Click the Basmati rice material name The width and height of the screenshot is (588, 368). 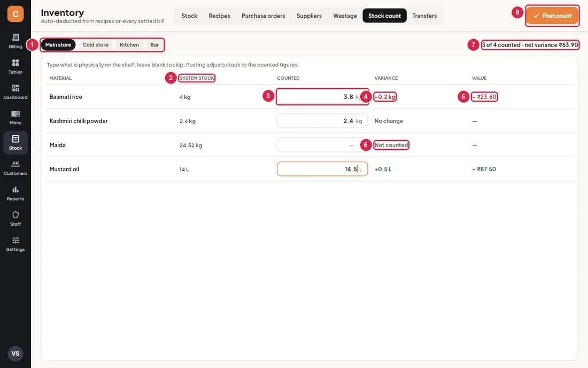coord(66,97)
